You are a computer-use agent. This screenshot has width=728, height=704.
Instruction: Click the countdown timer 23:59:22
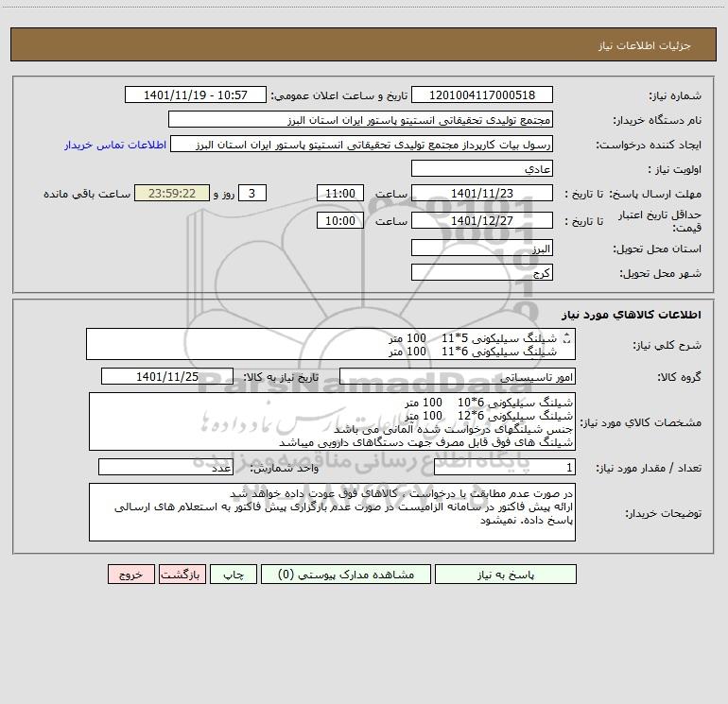point(172,193)
